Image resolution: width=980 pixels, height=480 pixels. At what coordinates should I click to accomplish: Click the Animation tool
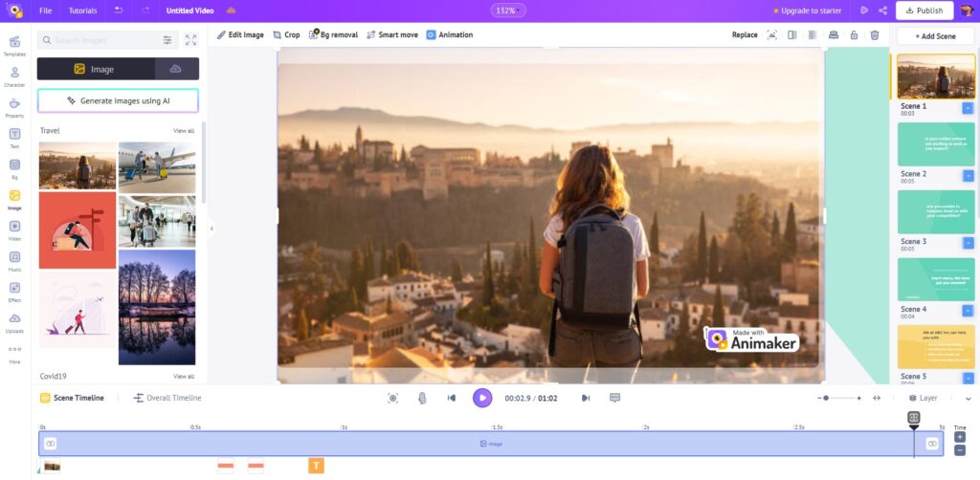click(450, 35)
